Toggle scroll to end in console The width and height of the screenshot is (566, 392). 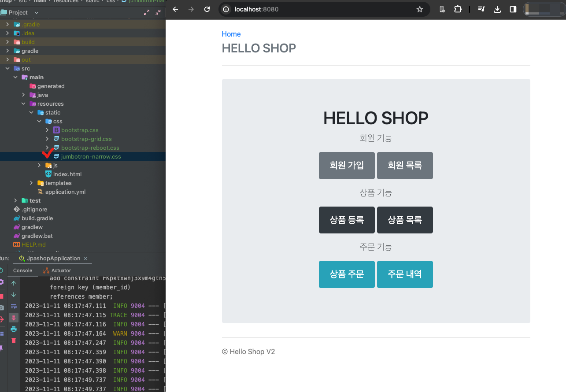coord(14,318)
